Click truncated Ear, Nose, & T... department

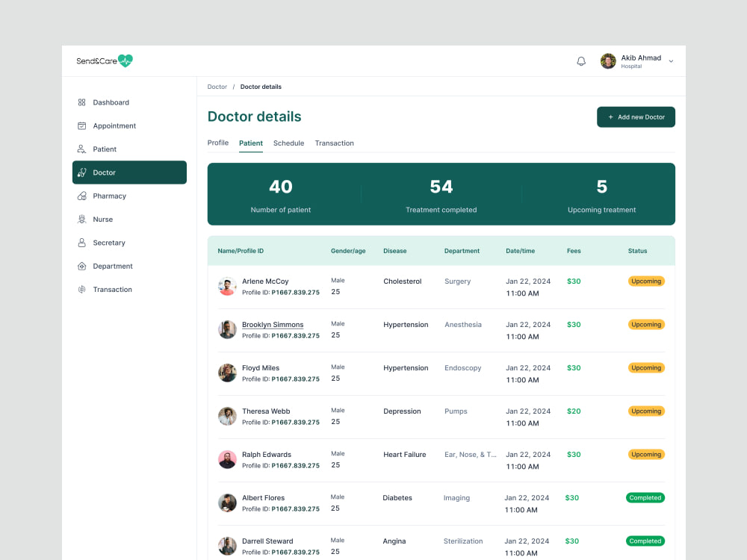pos(470,455)
